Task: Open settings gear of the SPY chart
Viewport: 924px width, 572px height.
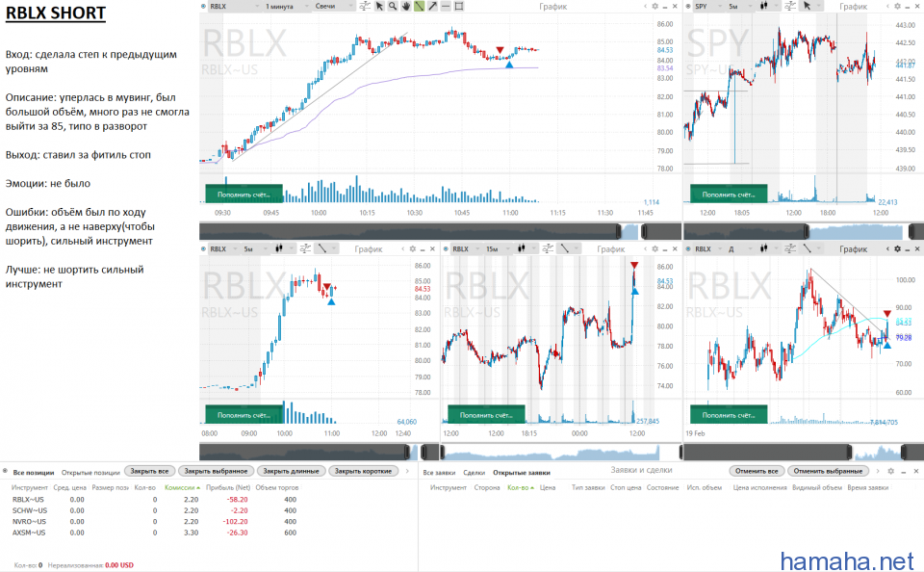Action: point(897,7)
